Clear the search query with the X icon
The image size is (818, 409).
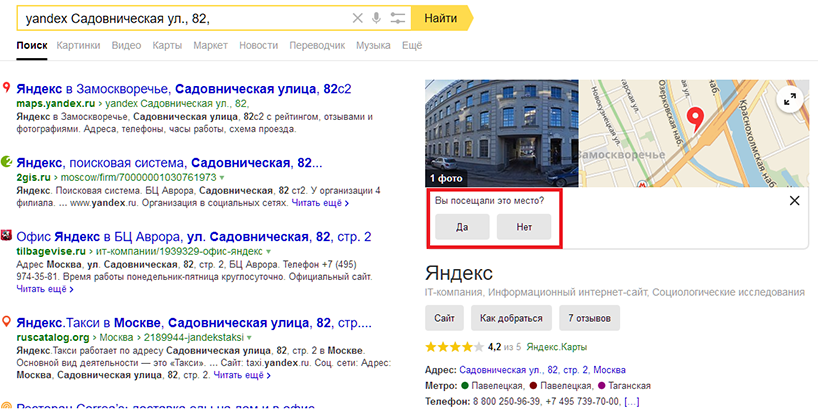(x=357, y=19)
